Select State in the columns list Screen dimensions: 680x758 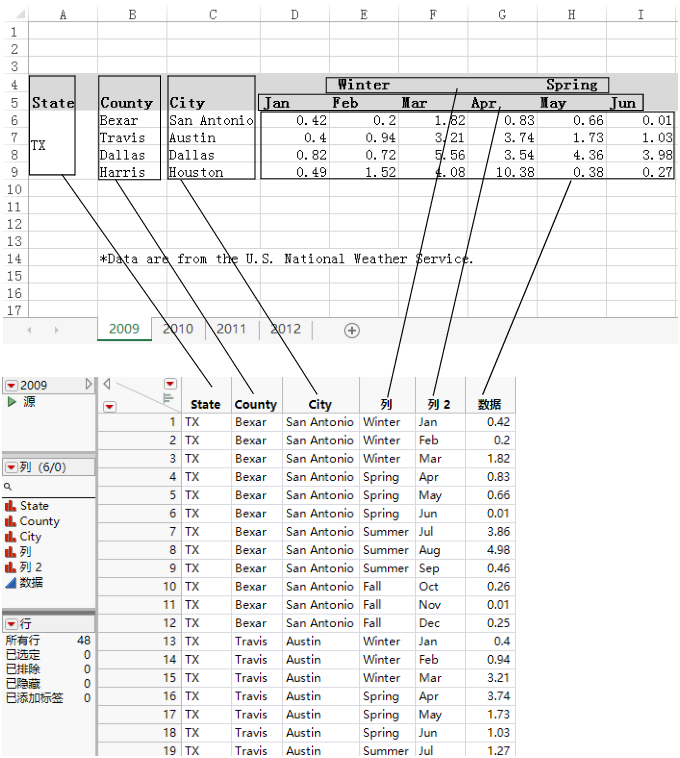pos(34,506)
